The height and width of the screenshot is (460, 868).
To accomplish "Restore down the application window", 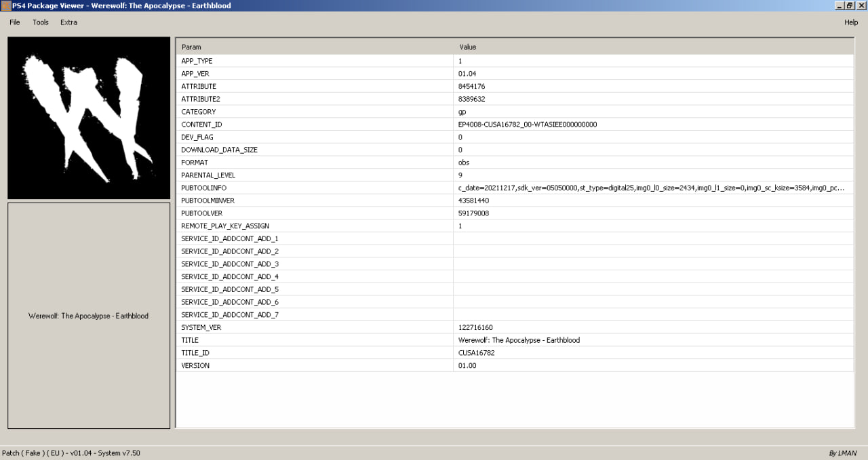I will [x=850, y=5].
